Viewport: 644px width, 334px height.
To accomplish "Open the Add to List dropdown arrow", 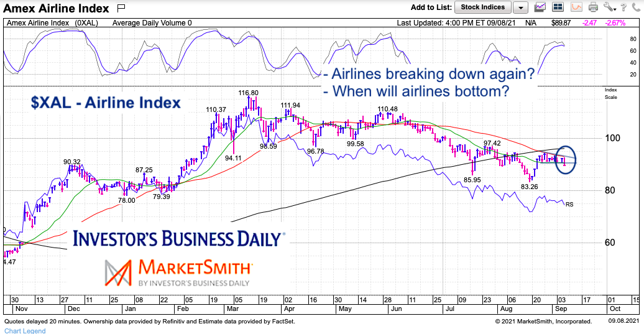I will (x=520, y=7).
